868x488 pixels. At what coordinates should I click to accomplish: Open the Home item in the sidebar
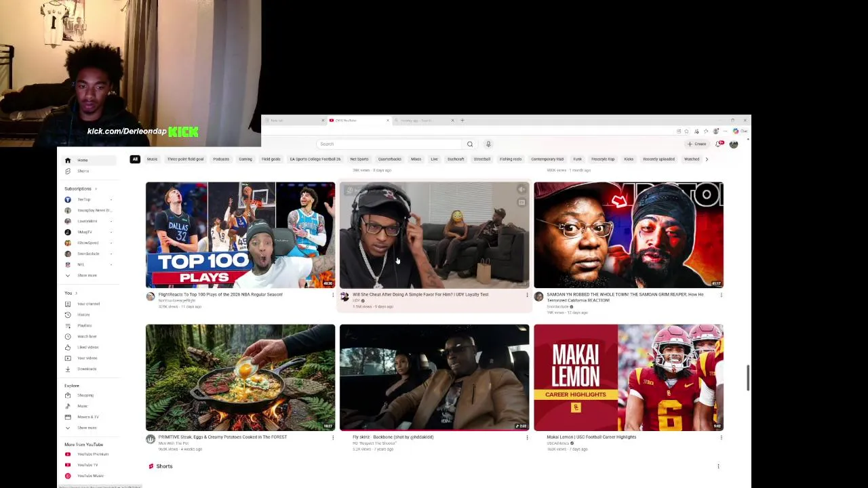pyautogui.click(x=88, y=160)
